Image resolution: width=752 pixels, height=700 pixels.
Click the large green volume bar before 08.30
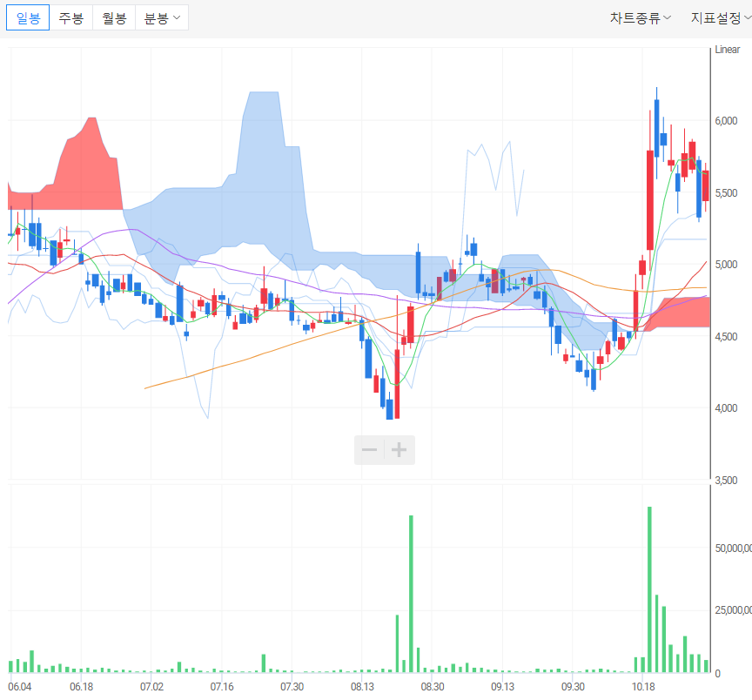click(x=411, y=594)
